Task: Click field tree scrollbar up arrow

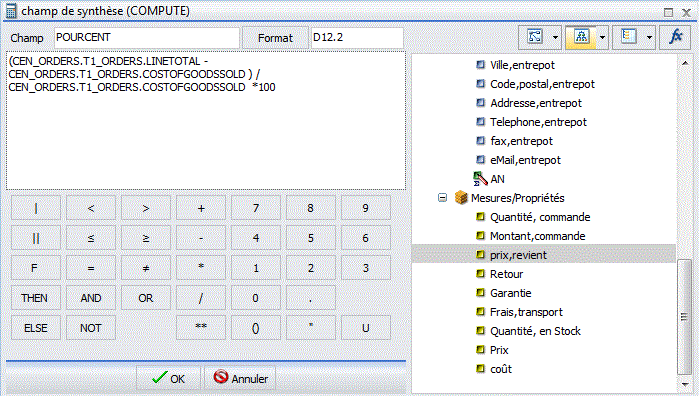Action: click(685, 63)
